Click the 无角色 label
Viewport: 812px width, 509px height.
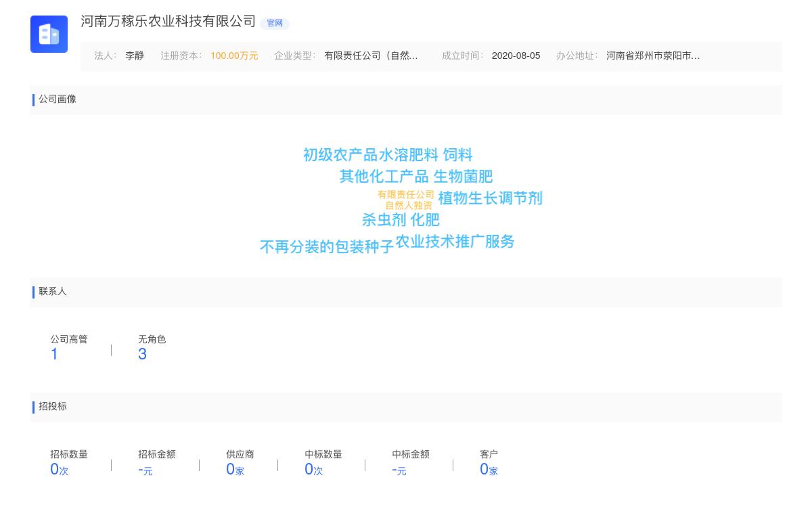[152, 340]
